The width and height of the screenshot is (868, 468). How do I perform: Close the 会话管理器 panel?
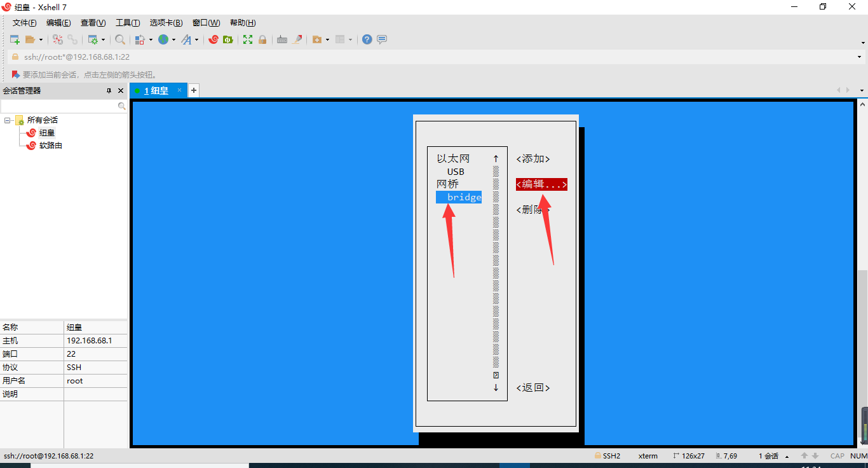pos(121,91)
